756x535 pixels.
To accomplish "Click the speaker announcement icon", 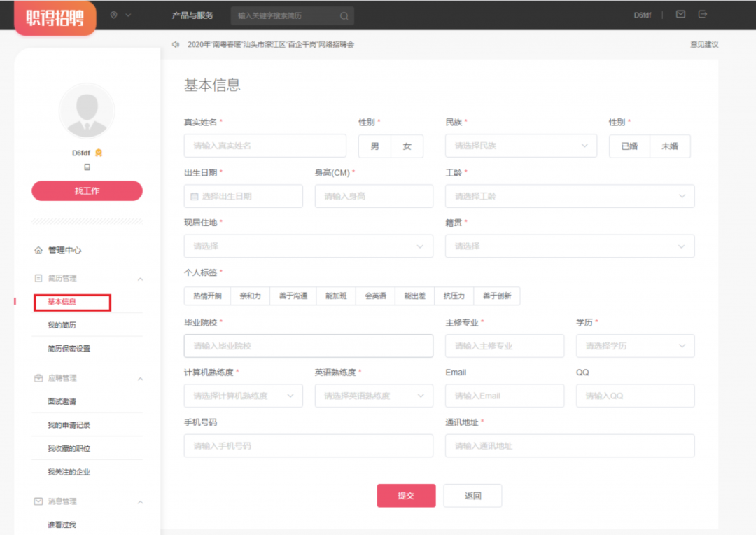I will pos(176,44).
